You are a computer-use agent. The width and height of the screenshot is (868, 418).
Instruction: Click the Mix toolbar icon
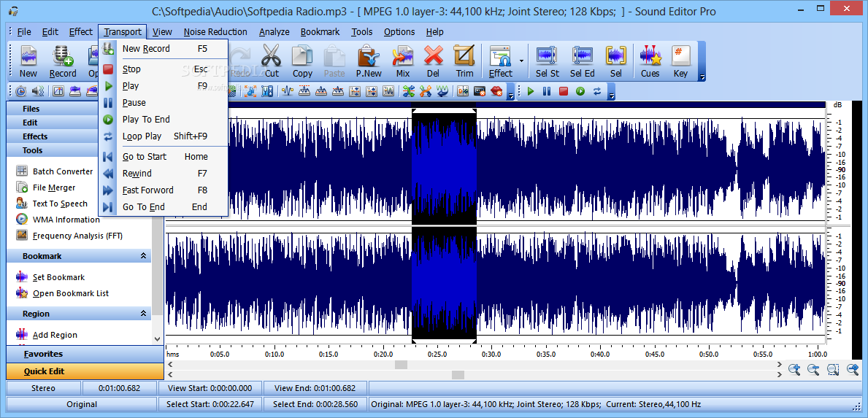(403, 61)
